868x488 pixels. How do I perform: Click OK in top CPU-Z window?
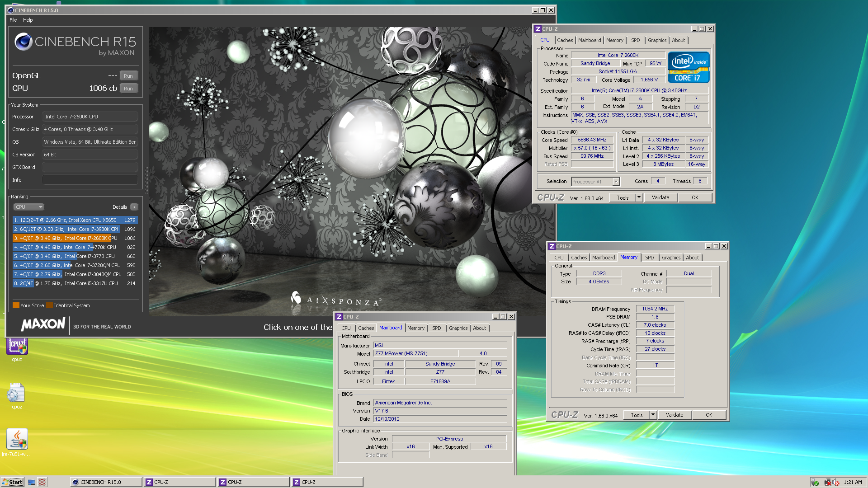tap(695, 197)
